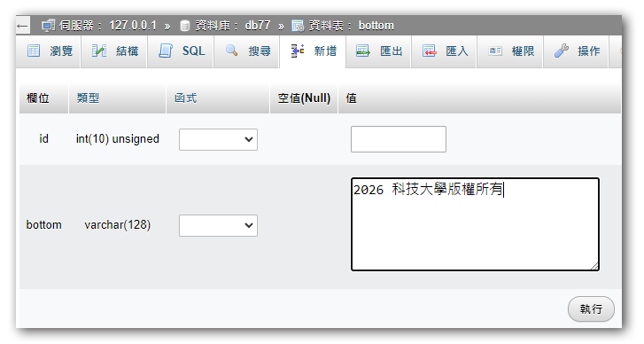This screenshot has width=644, height=344.
Task: Open server 127.0.0.1 breadcrumb link
Action: [x=107, y=26]
